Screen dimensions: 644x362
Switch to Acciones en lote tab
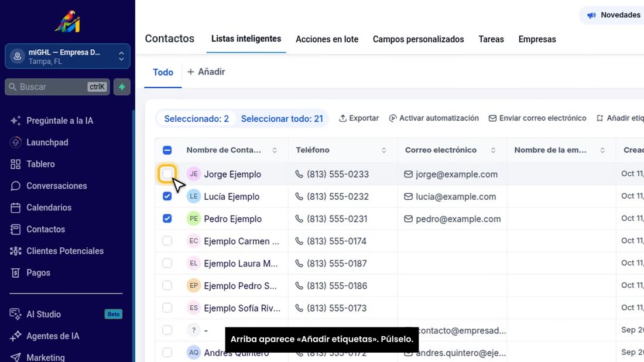[327, 39]
